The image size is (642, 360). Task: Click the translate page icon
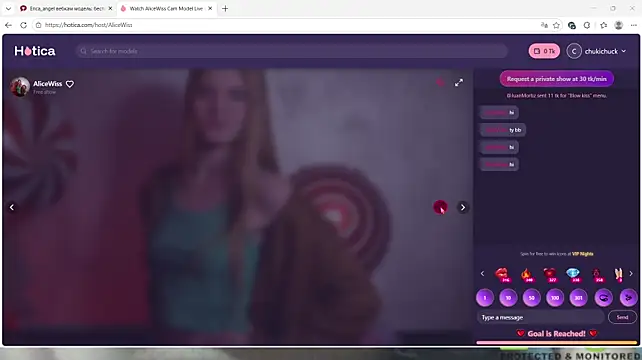click(x=544, y=25)
